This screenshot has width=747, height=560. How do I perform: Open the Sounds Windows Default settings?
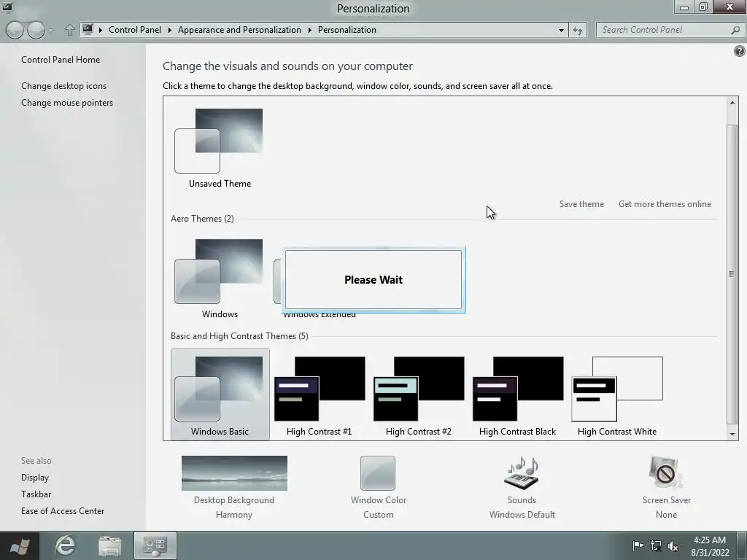pos(522,488)
